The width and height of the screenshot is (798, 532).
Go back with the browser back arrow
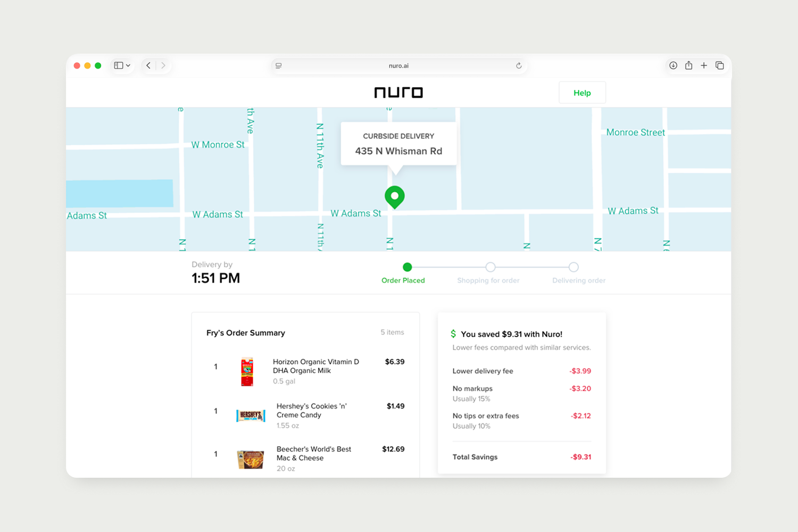[x=148, y=65]
